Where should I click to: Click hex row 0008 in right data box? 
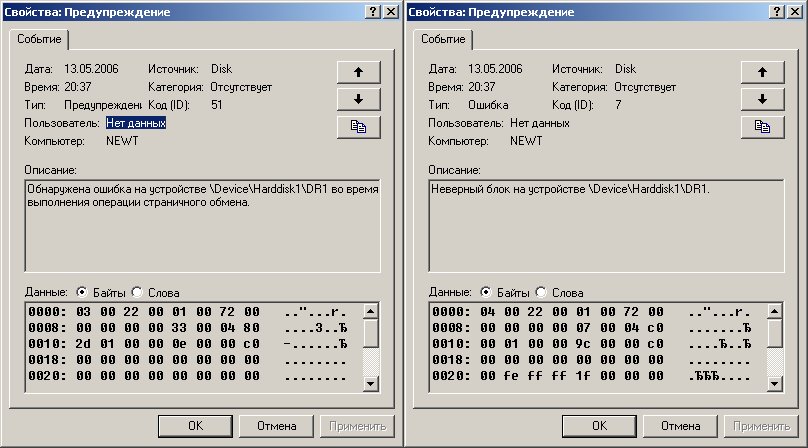(x=592, y=328)
